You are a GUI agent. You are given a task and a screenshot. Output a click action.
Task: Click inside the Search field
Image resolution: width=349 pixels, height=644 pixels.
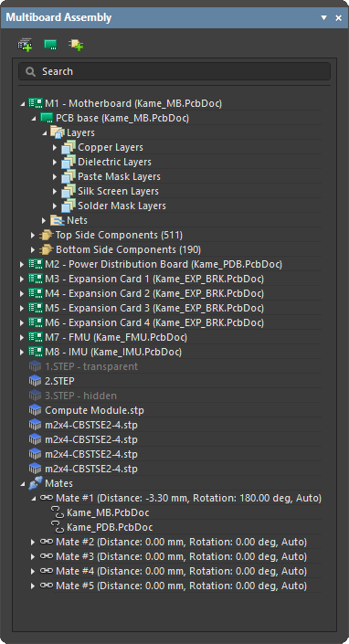tap(174, 71)
